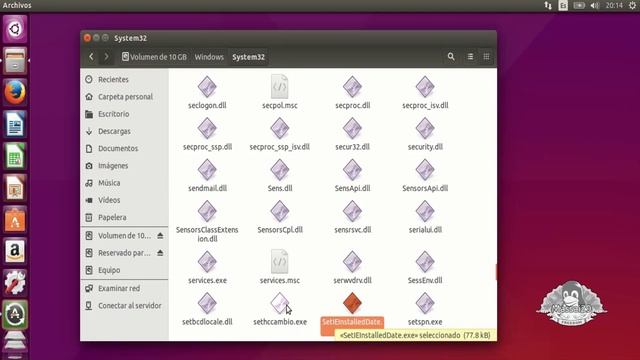
Task: Open Ubuntu Software Center in the launcher
Action: 15,219
